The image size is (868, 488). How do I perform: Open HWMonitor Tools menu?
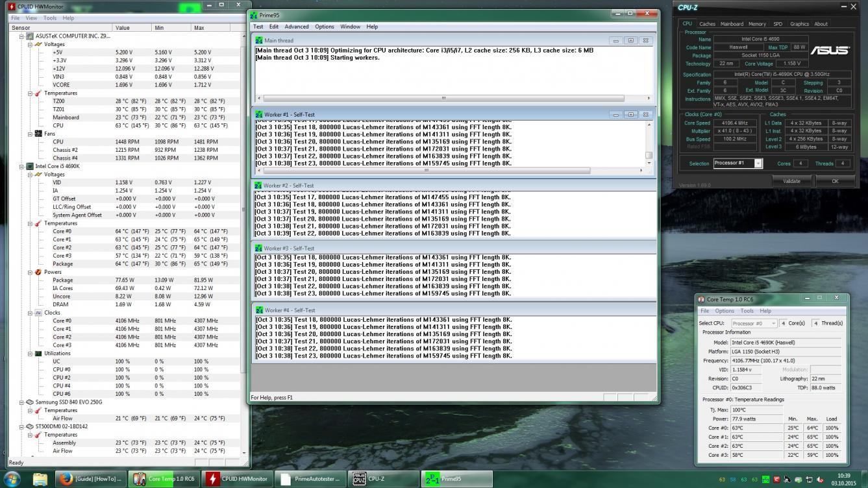[x=50, y=18]
